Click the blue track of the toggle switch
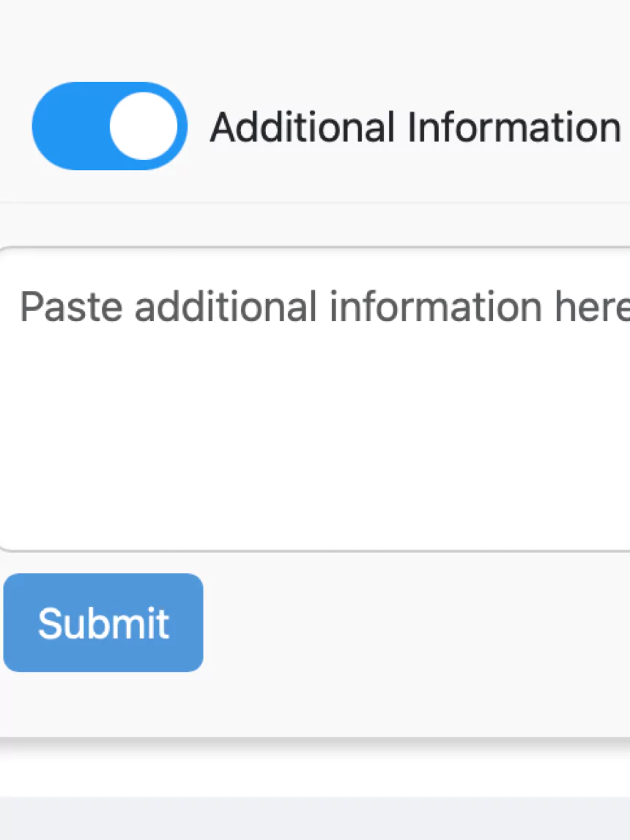630x840 pixels. pos(66,126)
